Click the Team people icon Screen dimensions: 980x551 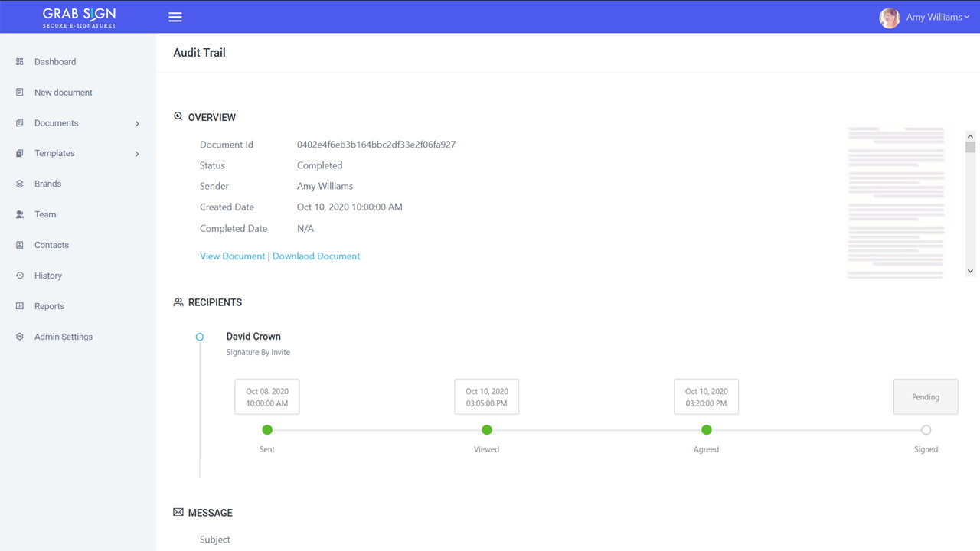20,214
